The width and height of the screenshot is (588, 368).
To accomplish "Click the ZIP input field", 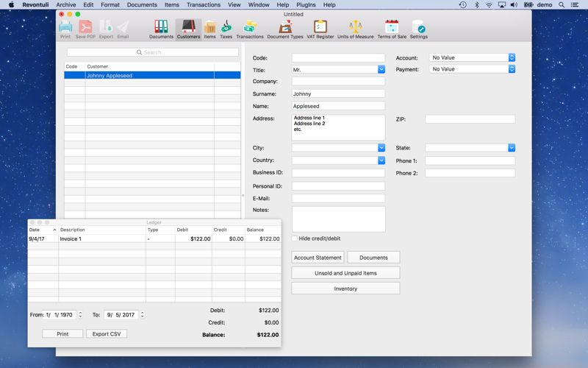I will pyautogui.click(x=470, y=119).
